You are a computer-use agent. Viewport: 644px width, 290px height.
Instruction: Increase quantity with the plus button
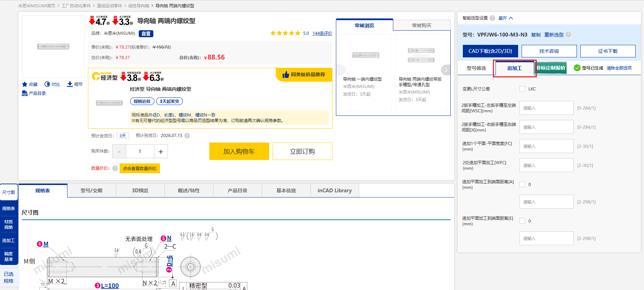(x=161, y=151)
